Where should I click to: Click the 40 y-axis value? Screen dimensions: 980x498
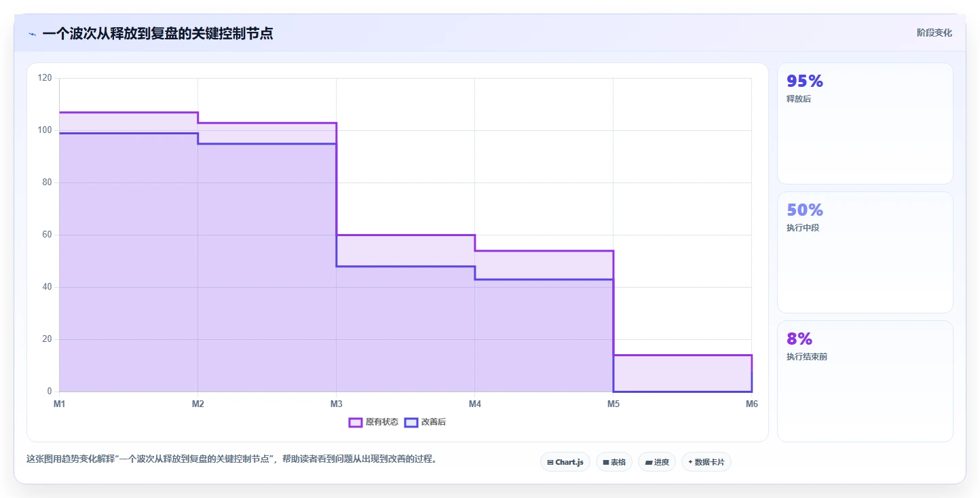[47, 287]
